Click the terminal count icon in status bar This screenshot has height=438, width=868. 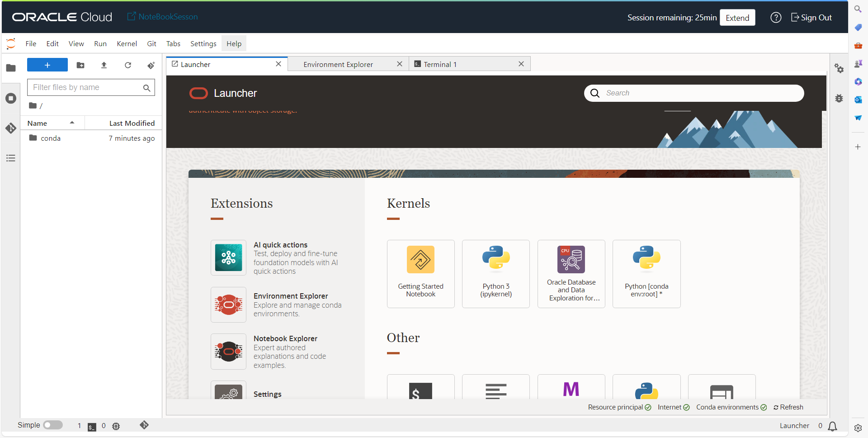[x=92, y=426]
